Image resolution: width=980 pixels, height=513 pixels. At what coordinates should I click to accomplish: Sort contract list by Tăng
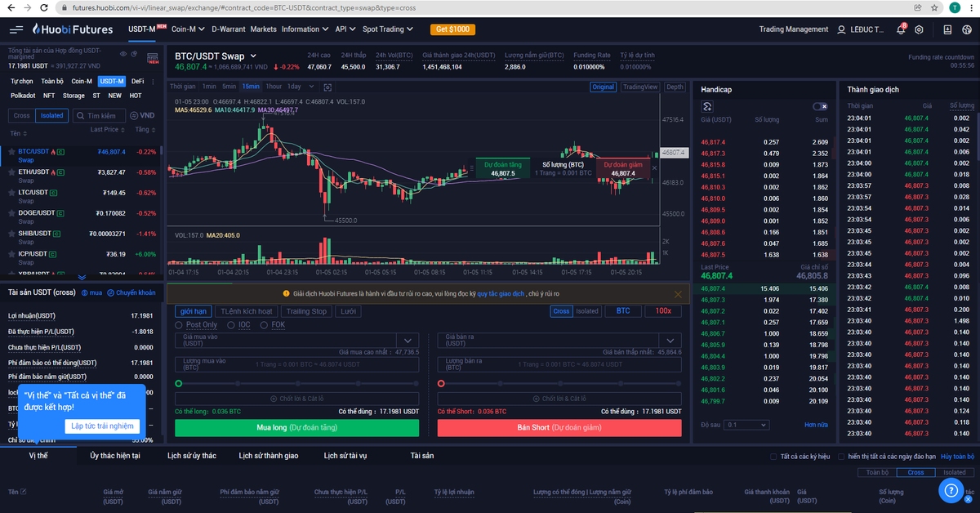pyautogui.click(x=145, y=129)
